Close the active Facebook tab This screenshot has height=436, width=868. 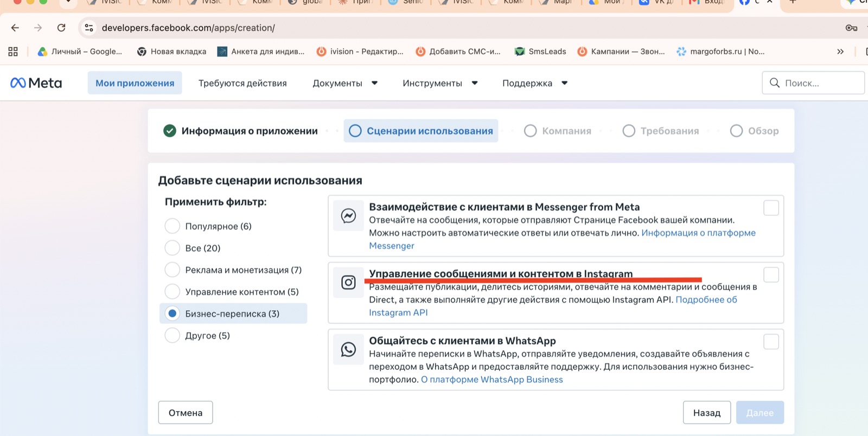click(x=769, y=2)
